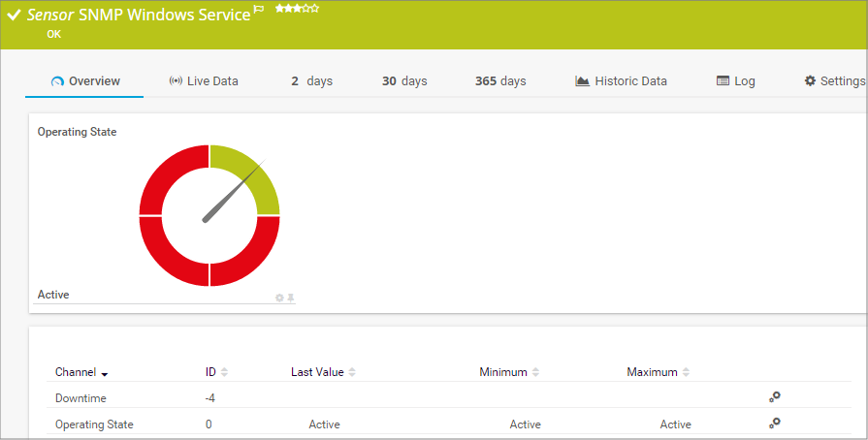
Task: Click the pin icon below the gauge
Action: point(290,298)
